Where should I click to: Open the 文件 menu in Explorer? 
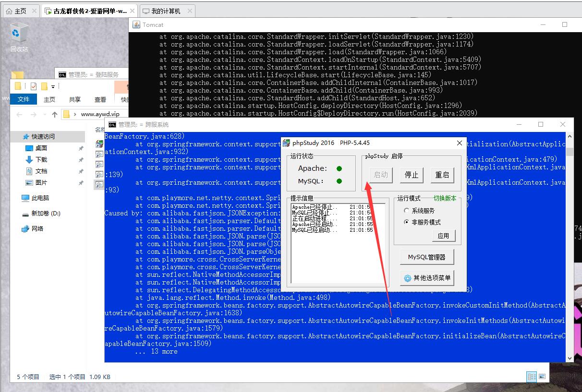pyautogui.click(x=24, y=99)
